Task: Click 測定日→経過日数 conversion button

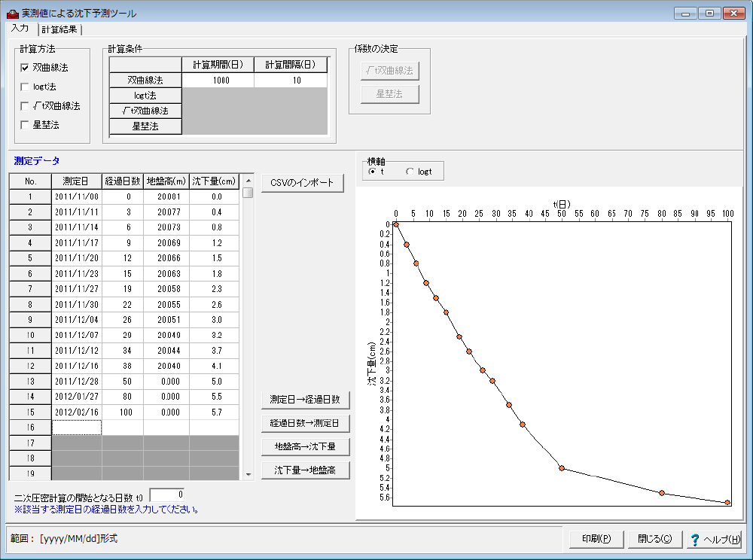Action: pyautogui.click(x=305, y=399)
